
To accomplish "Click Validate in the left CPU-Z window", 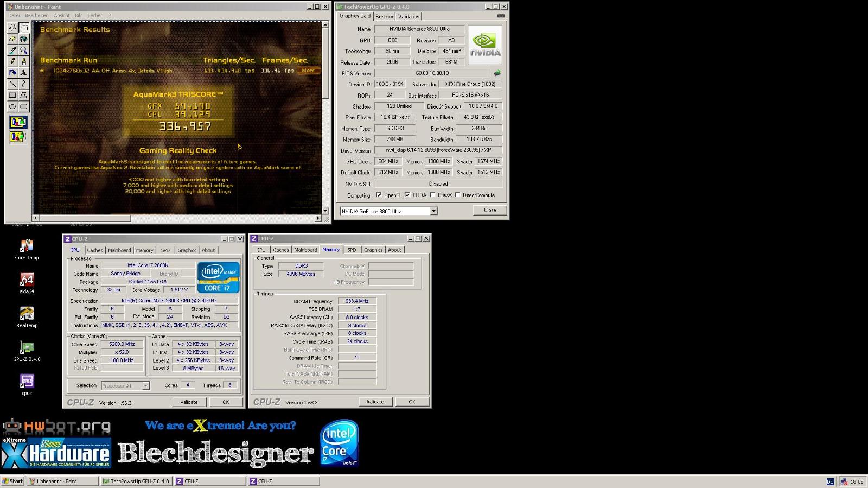I will tap(189, 402).
